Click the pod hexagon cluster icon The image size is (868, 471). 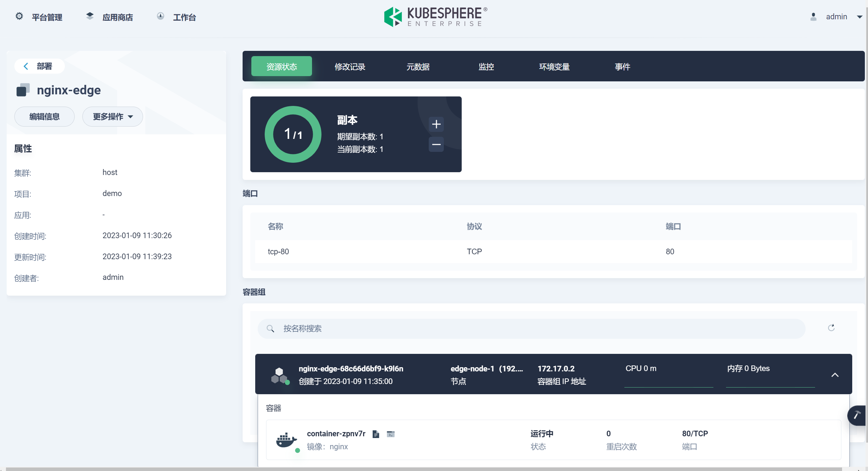point(279,375)
